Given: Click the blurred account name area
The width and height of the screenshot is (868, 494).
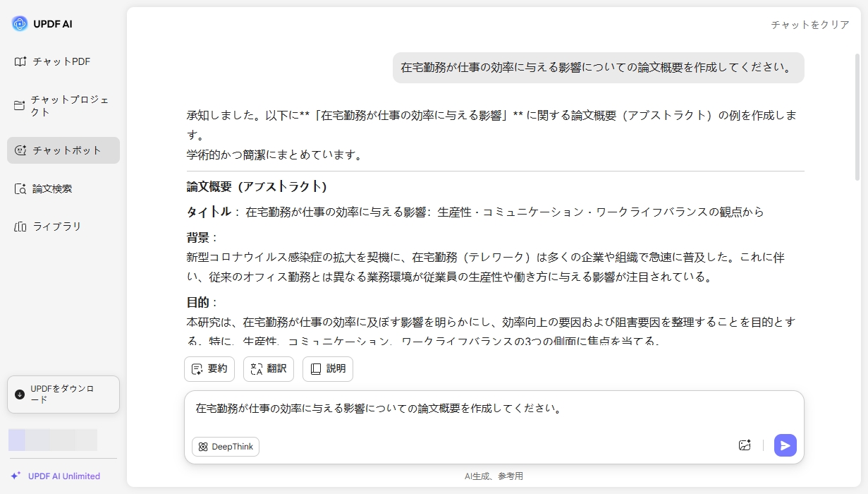Looking at the screenshot, I should [53, 440].
